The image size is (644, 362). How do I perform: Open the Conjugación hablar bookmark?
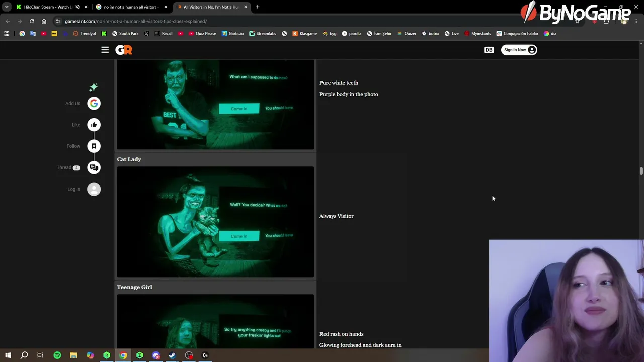click(x=517, y=34)
